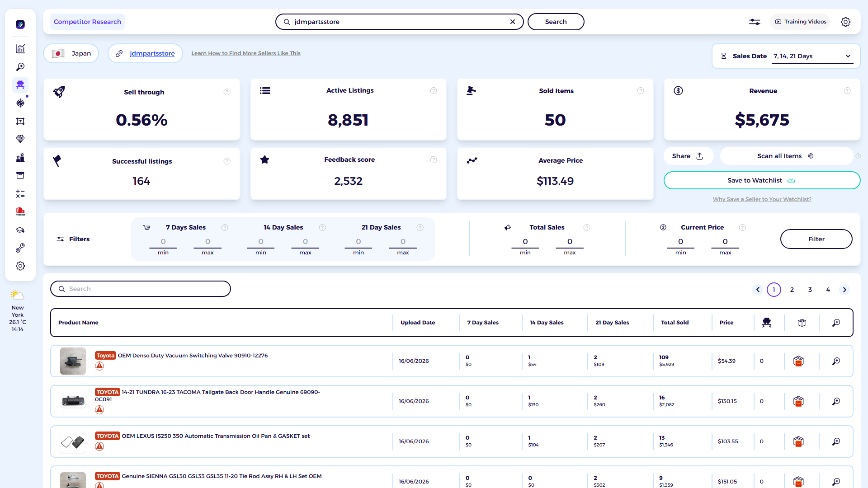Open the target crosshair sidebar icon

click(x=20, y=103)
